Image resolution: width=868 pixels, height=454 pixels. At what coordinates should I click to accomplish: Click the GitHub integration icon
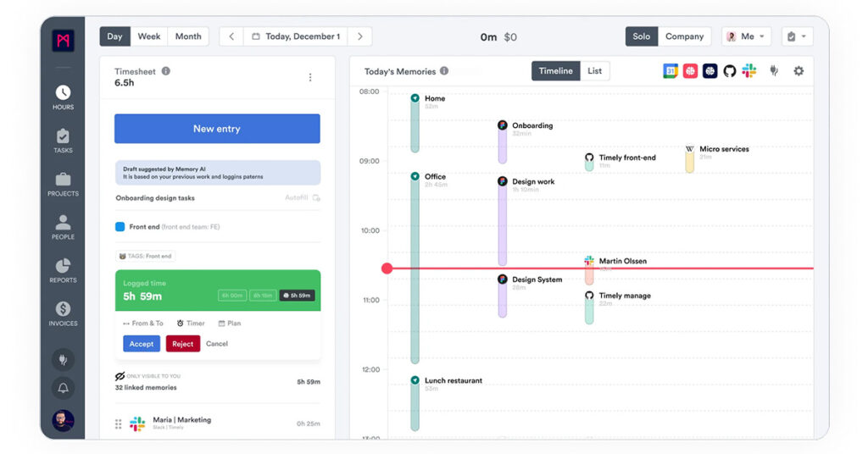[730, 71]
